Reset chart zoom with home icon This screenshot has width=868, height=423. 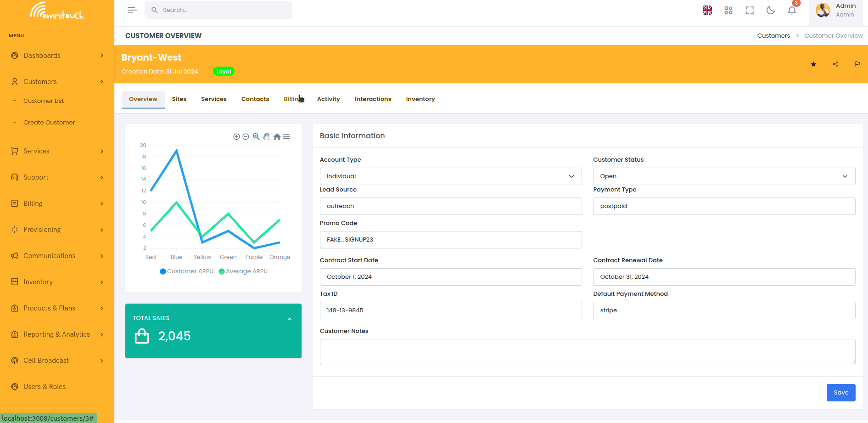pyautogui.click(x=277, y=137)
